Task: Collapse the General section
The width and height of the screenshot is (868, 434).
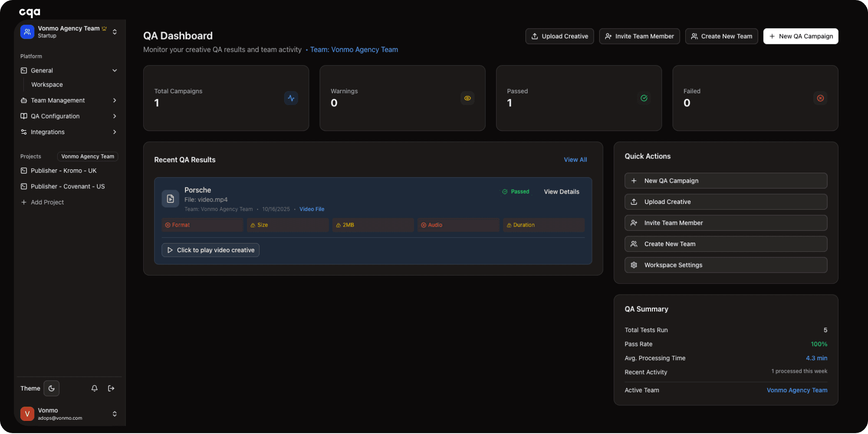Action: coord(115,70)
